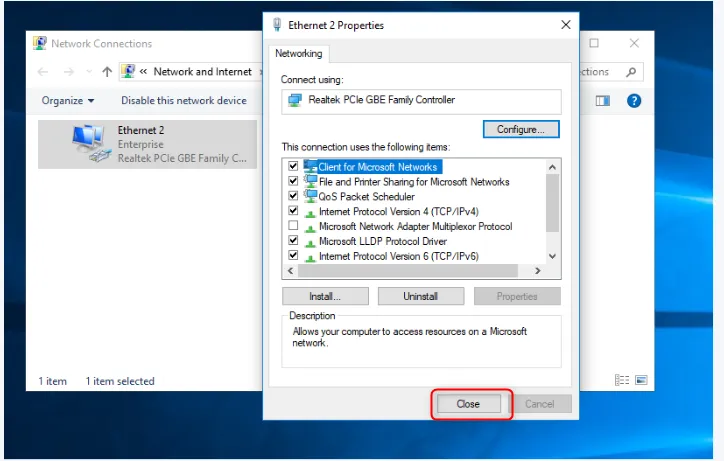Open the Organize dropdown in Network Connections
This screenshot has width=724, height=461.
(x=68, y=100)
